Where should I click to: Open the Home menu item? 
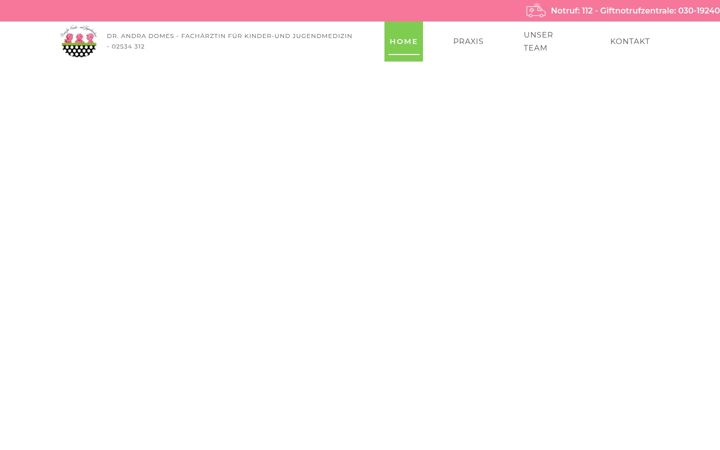click(404, 41)
